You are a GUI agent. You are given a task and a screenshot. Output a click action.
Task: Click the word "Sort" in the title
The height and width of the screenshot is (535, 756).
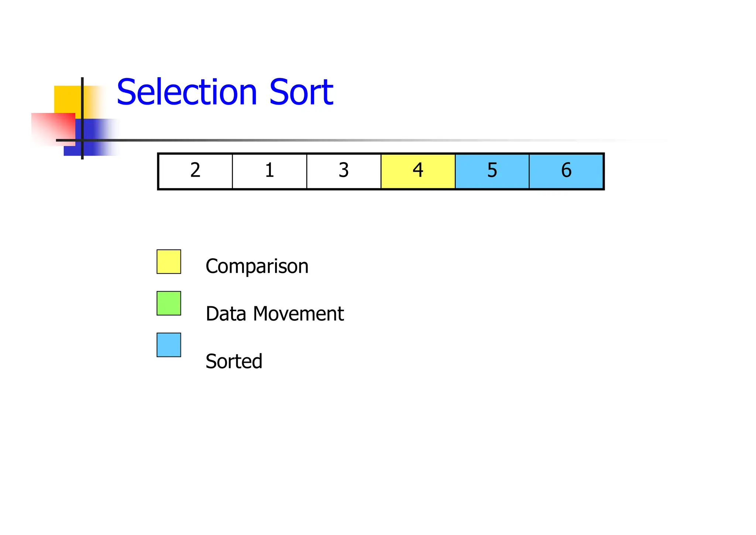coord(301,92)
